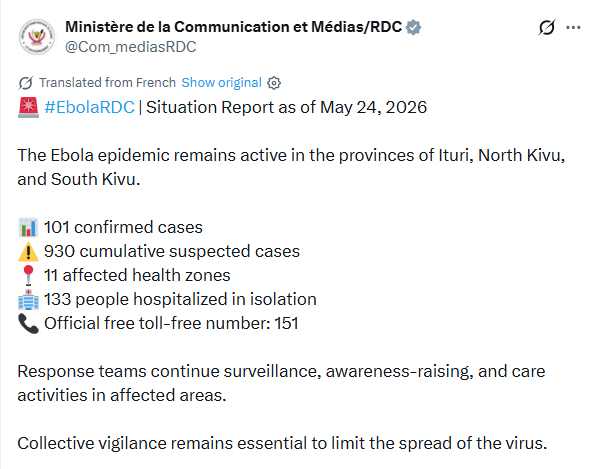The width and height of the screenshot is (597, 469).
Task: Click Show original translation link
Action: point(221,83)
